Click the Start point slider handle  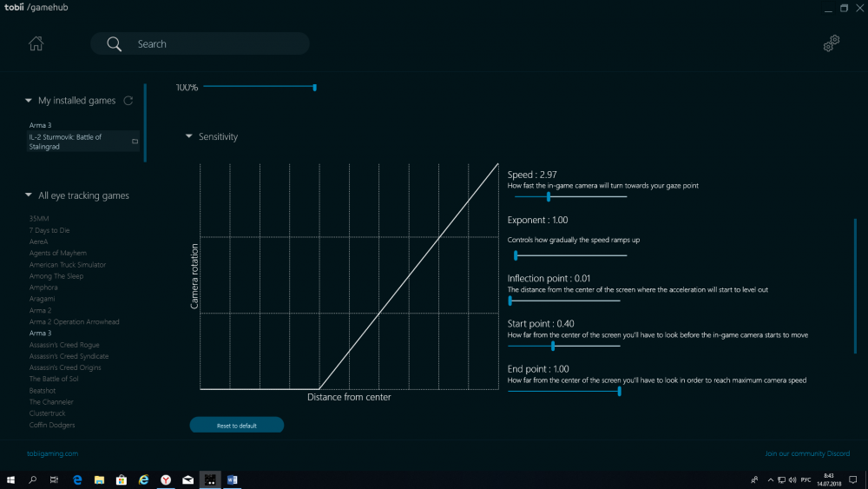552,346
